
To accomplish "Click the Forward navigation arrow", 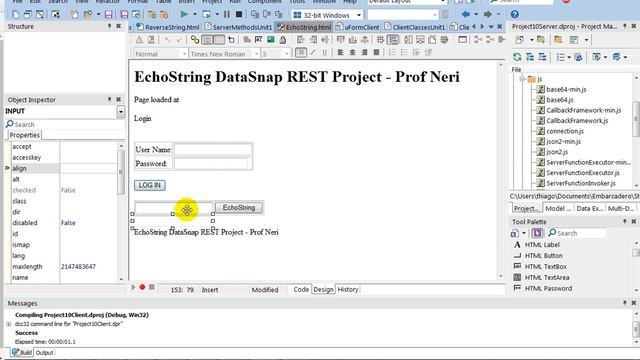I will coord(487,15).
